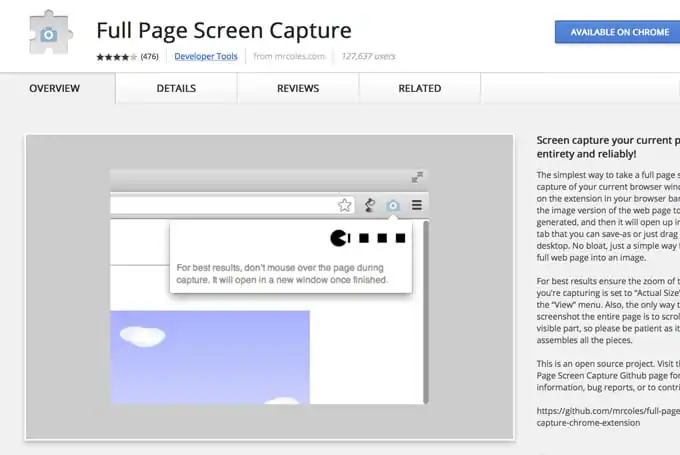Open the Related tab
680x455 pixels.
420,88
